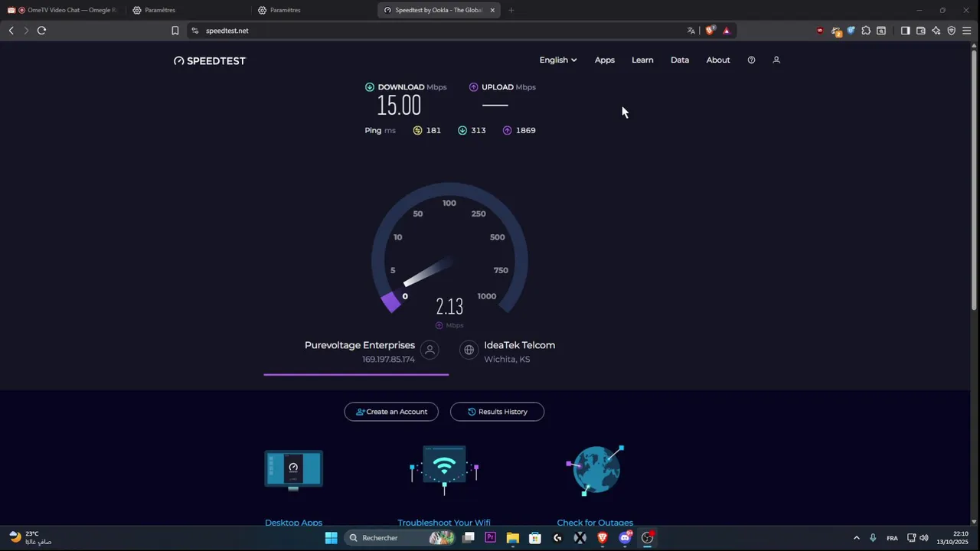
Task: Click the Results History button
Action: pos(497,412)
